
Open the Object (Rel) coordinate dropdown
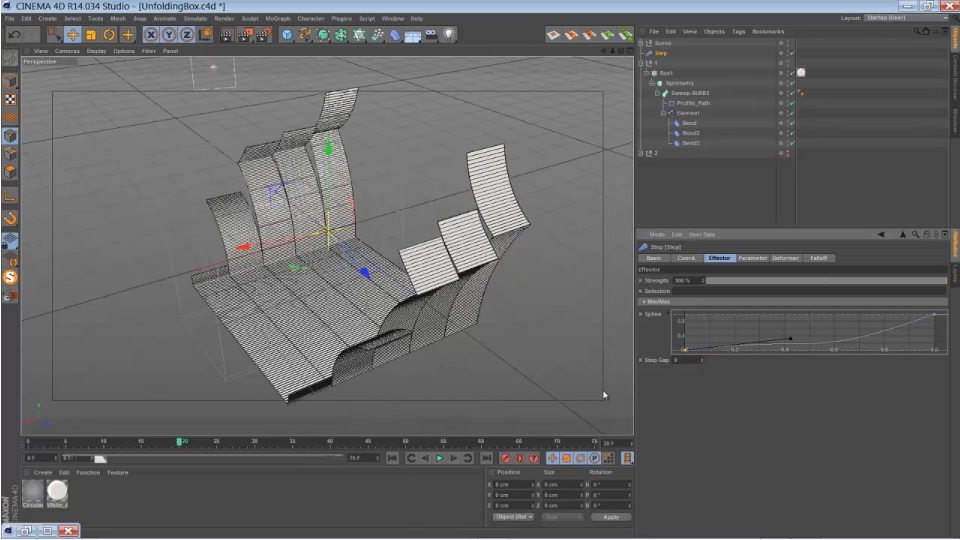point(513,517)
